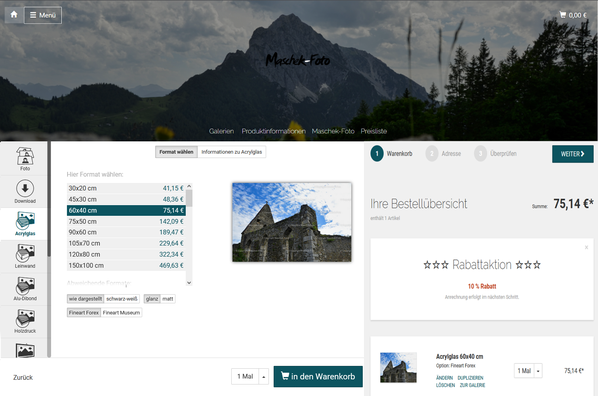Choose the Holzdruck product icon
The width and height of the screenshot is (598, 396).
tap(25, 321)
